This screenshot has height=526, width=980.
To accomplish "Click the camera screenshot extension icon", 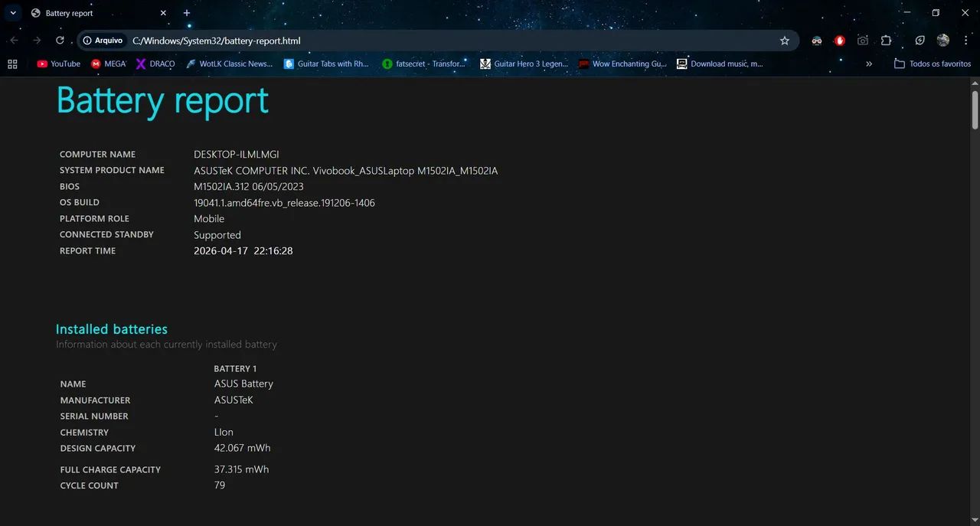I will (x=863, y=41).
